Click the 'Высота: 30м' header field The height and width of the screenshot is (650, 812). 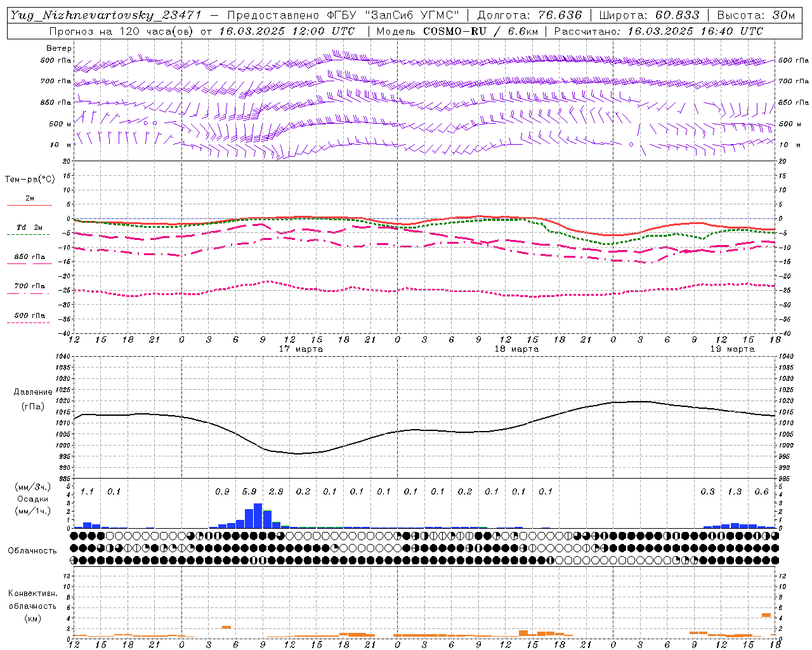(x=756, y=15)
